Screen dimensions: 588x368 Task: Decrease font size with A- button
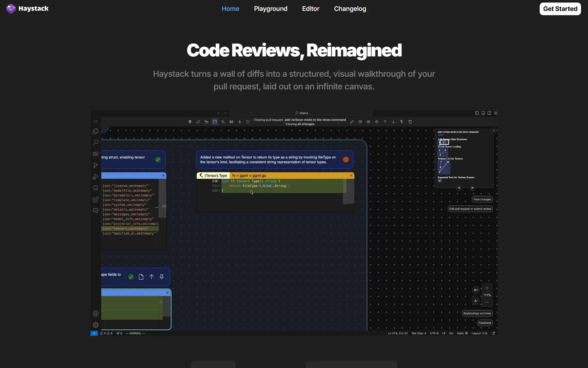476,301
